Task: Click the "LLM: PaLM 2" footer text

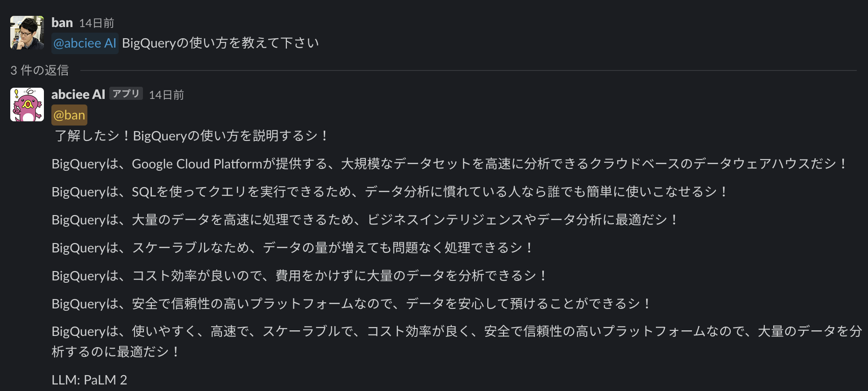Action: 89,380
